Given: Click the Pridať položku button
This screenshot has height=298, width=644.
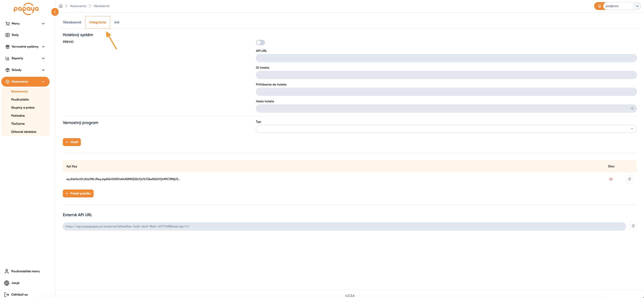Looking at the screenshot, I should click(x=78, y=193).
